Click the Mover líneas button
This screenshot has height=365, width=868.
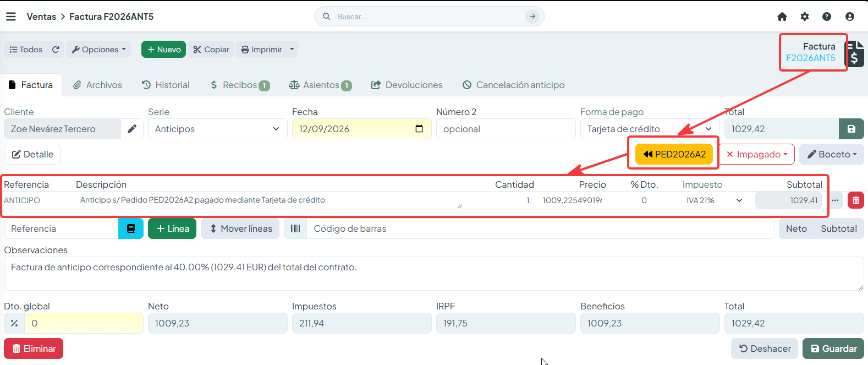[x=240, y=228]
